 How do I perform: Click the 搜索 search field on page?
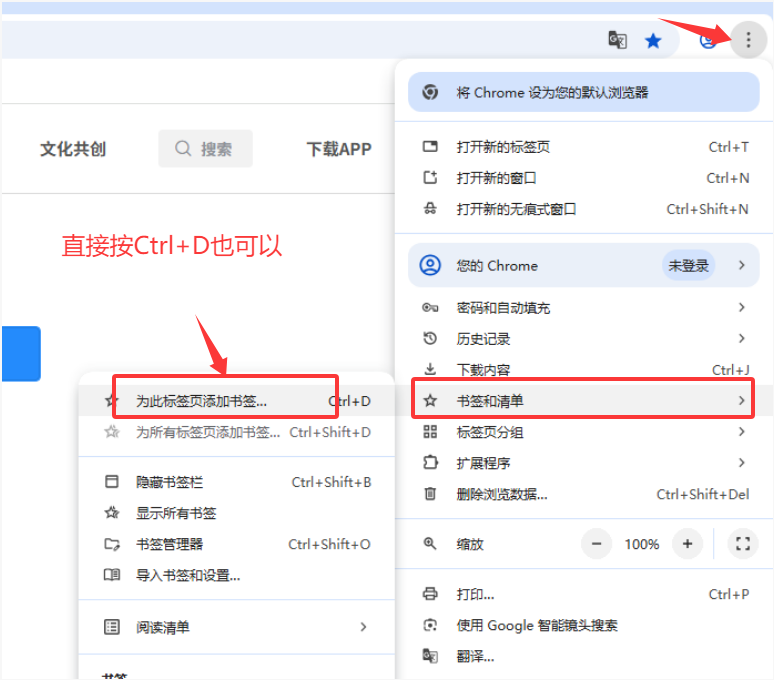click(x=206, y=149)
